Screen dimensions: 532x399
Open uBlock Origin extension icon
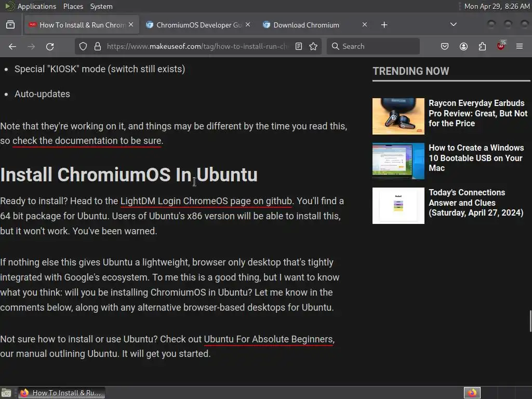[x=501, y=46]
